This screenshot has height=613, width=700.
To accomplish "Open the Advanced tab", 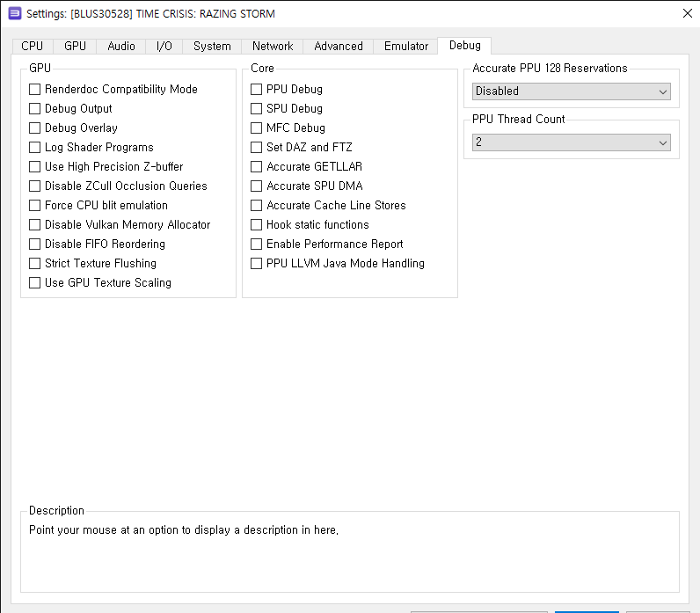I will click(339, 46).
